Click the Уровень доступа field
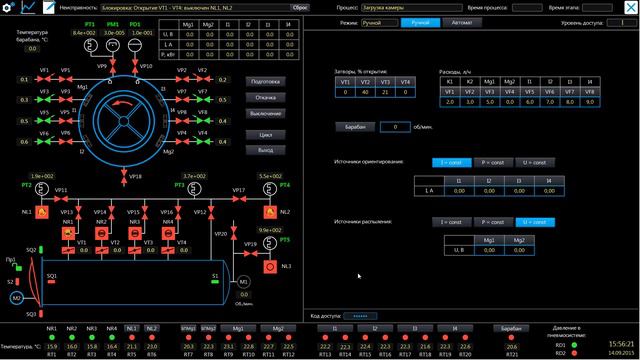 point(622,23)
